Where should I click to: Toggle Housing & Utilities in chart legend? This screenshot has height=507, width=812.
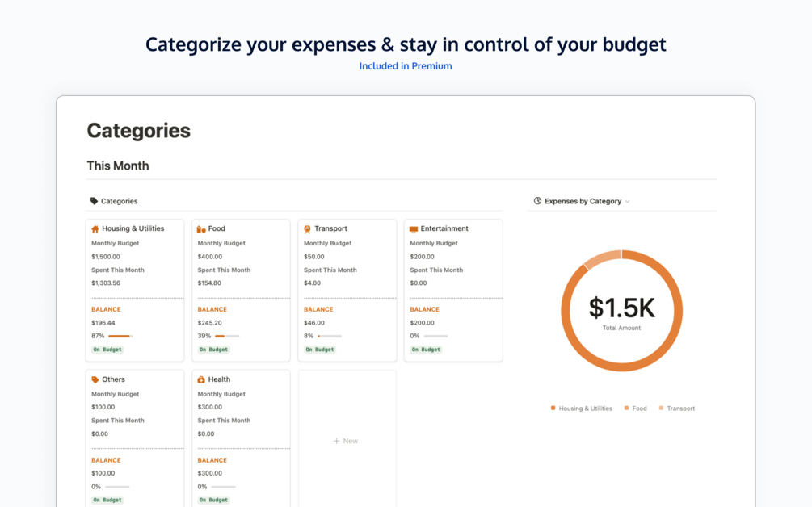(581, 409)
